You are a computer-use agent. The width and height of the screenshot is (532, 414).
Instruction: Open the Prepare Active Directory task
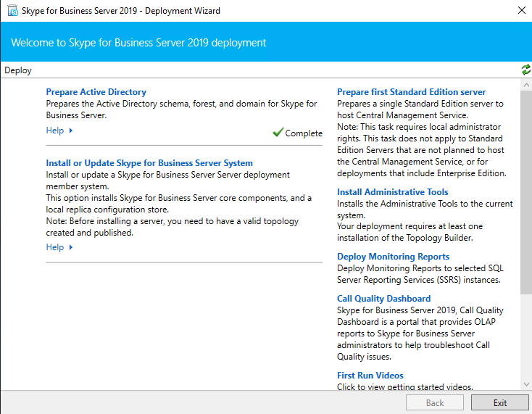(x=96, y=92)
